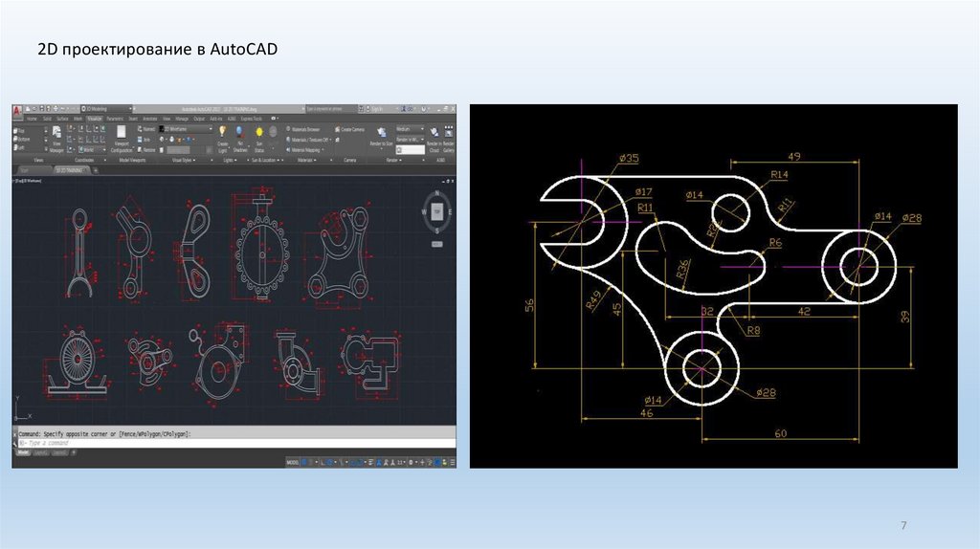Expand the Sun & Location panel
This screenshot has width=980, height=549.
[x=266, y=160]
